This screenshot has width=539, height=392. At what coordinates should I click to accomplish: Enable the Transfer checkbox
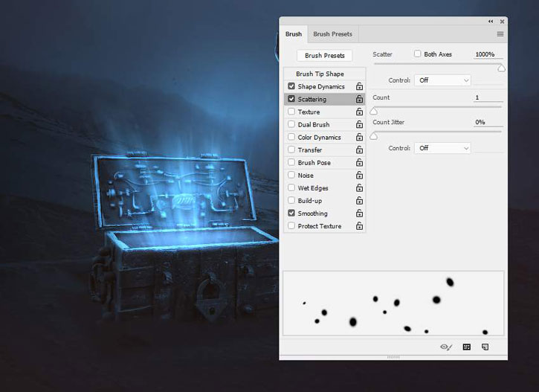291,150
